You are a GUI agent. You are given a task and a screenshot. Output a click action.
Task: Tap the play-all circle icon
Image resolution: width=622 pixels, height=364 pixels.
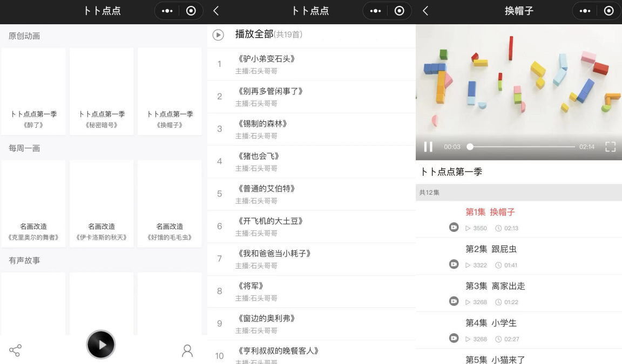[x=218, y=35]
